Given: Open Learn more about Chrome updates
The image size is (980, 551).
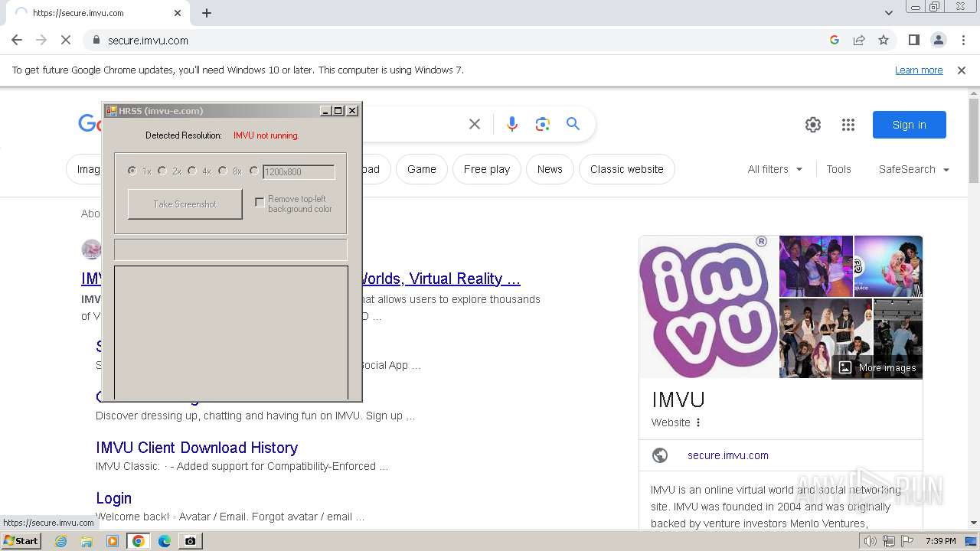Looking at the screenshot, I should pyautogui.click(x=919, y=70).
